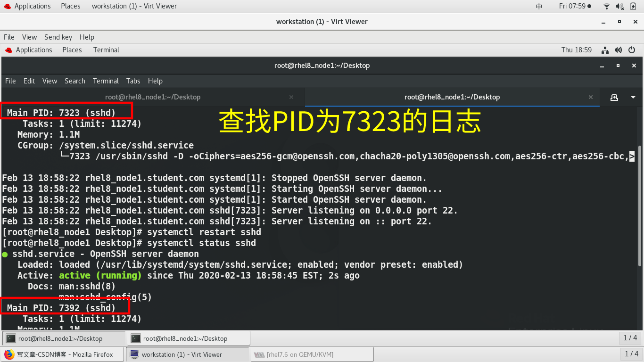Screen dimensions: 644x362
Task: Open terminal Terminal menu
Action: (106, 81)
